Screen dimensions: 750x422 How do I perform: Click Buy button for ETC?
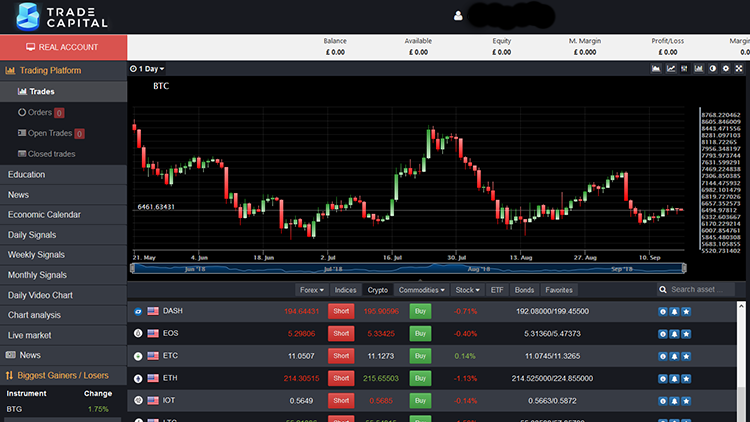pyautogui.click(x=420, y=356)
